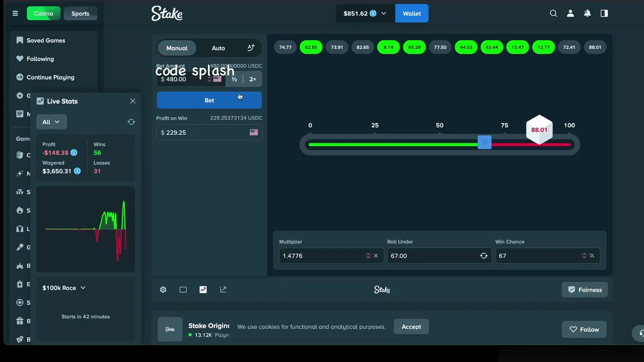
Task: Open the notifications bell
Action: pyautogui.click(x=587, y=14)
